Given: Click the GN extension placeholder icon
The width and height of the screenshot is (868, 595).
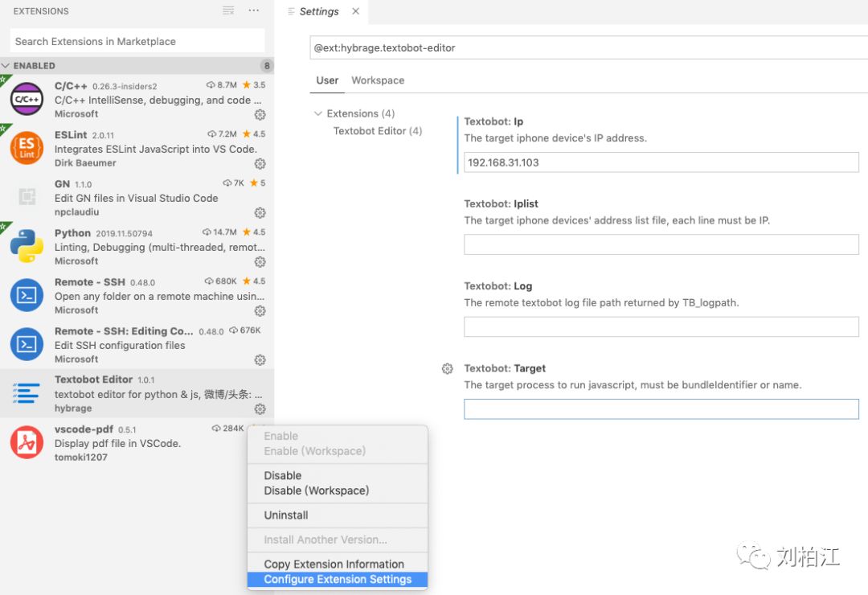Looking at the screenshot, I should coord(27,197).
